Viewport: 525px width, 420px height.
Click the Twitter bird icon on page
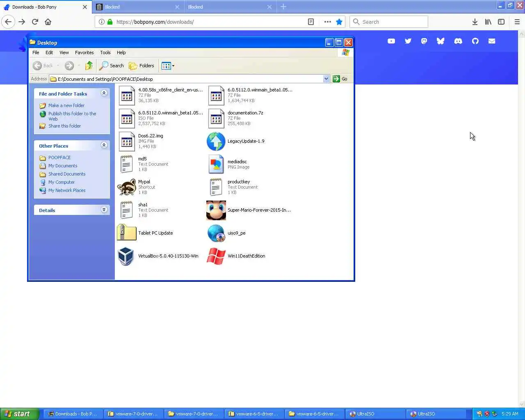pos(408,41)
